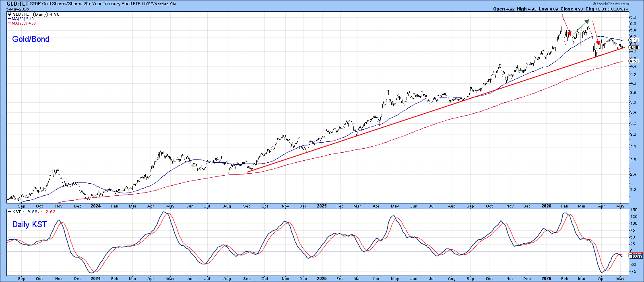Click the 5-May-2026 chart date

17,9
